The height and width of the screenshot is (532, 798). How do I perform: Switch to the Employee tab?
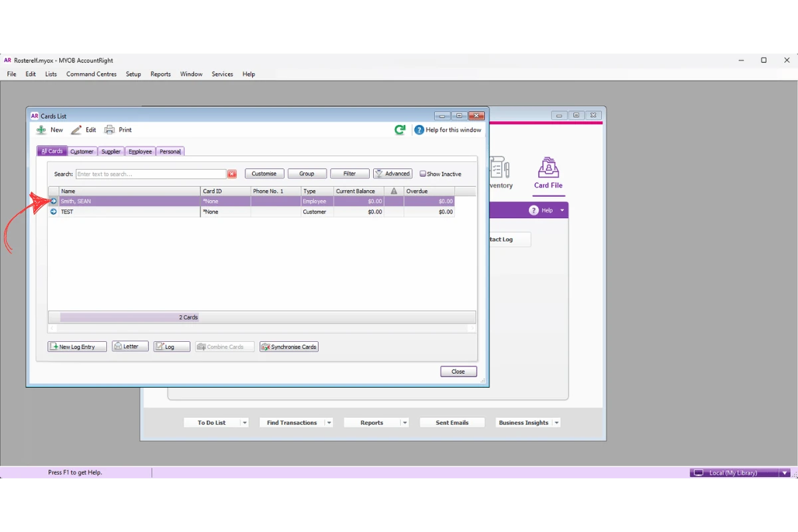140,152
